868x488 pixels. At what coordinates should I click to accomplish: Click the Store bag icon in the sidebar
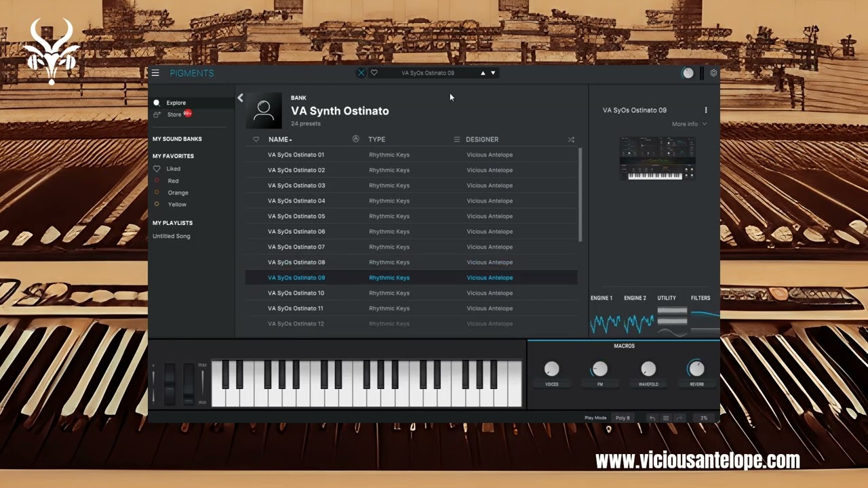pyautogui.click(x=157, y=115)
